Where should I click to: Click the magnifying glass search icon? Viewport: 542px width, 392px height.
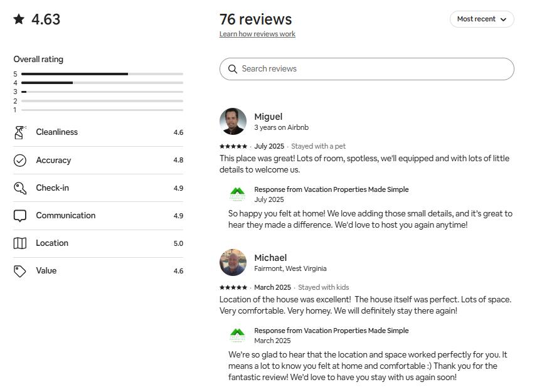point(233,69)
